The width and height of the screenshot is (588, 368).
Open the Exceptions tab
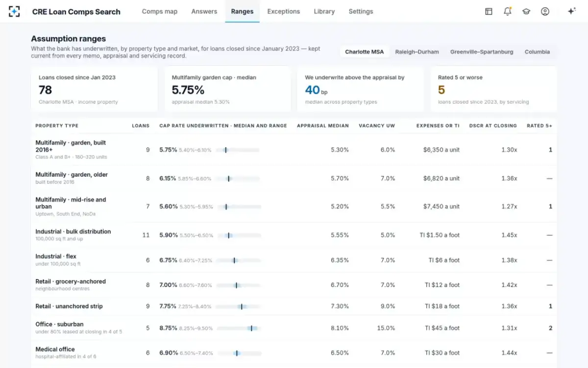pyautogui.click(x=284, y=11)
